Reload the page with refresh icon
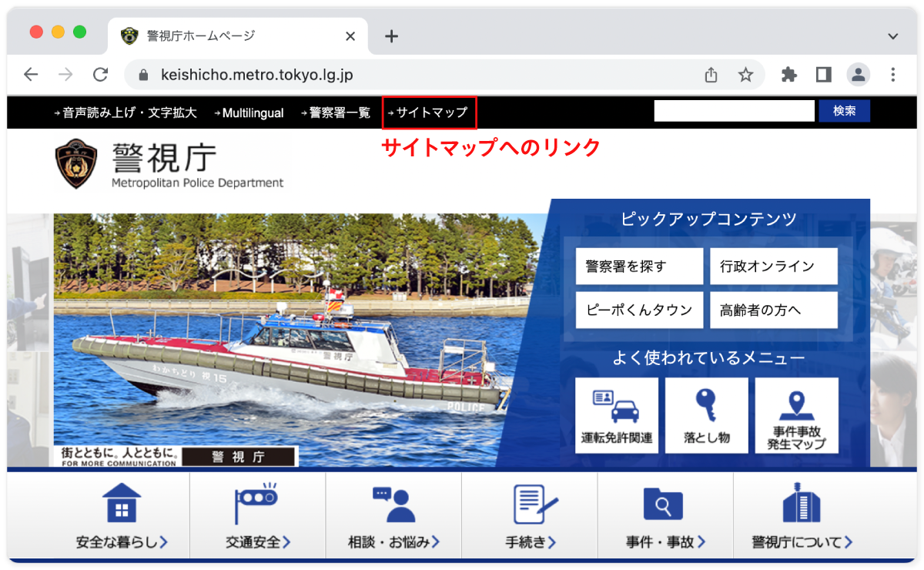 click(x=100, y=75)
